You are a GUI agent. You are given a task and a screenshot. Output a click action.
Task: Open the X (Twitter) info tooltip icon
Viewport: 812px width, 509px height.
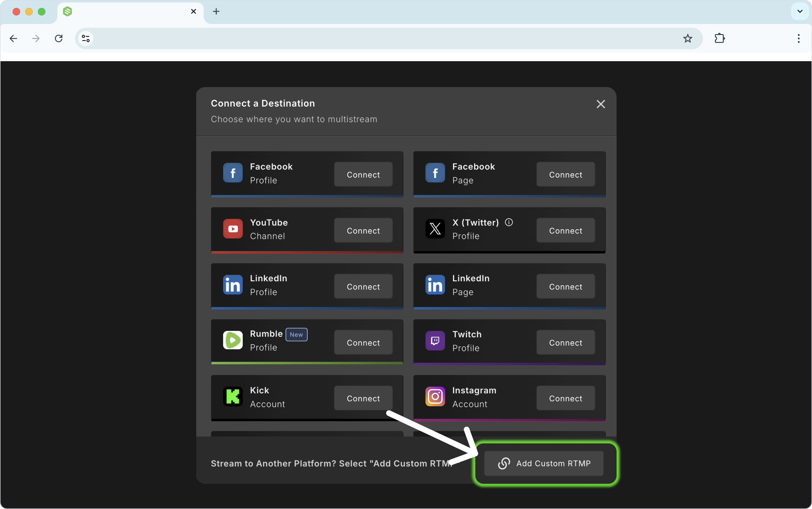509,222
